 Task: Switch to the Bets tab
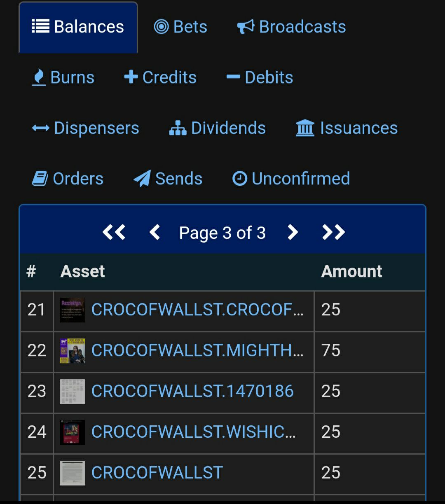(x=180, y=27)
